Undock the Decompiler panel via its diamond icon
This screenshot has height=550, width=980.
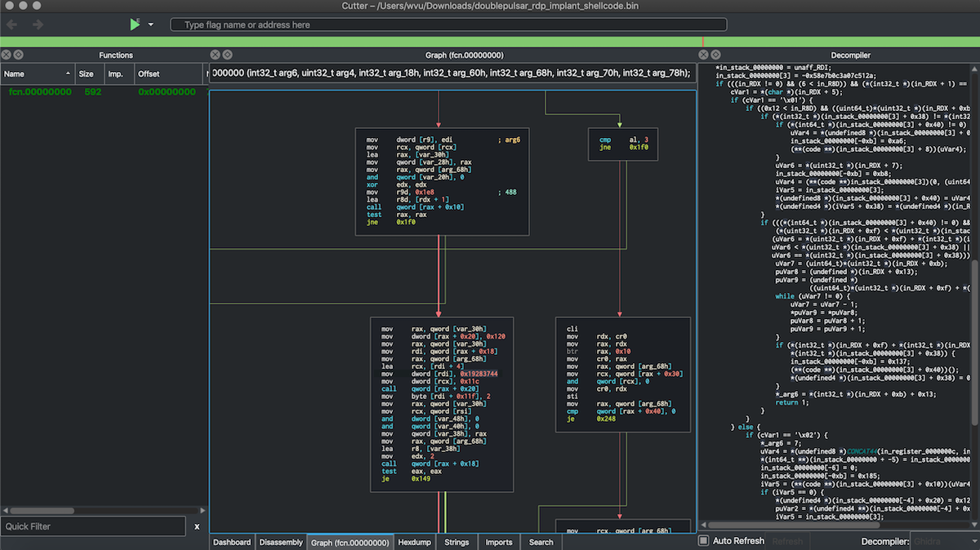[x=715, y=55]
